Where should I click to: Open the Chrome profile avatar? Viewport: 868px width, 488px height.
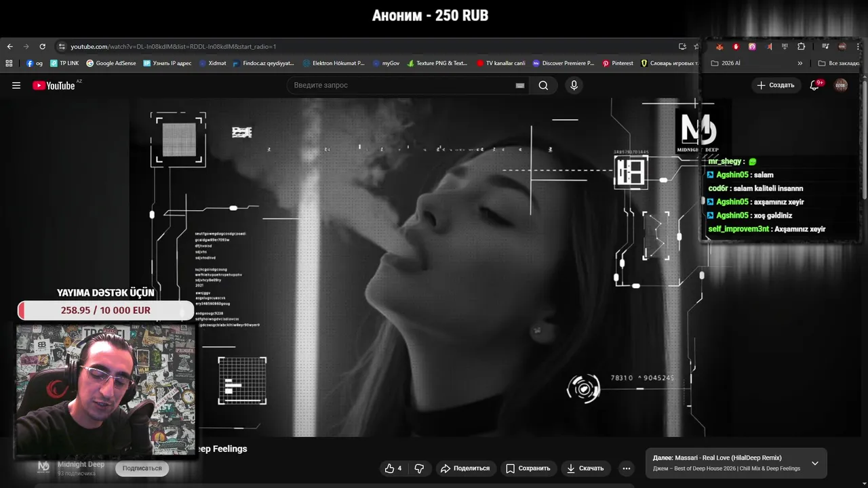click(842, 47)
